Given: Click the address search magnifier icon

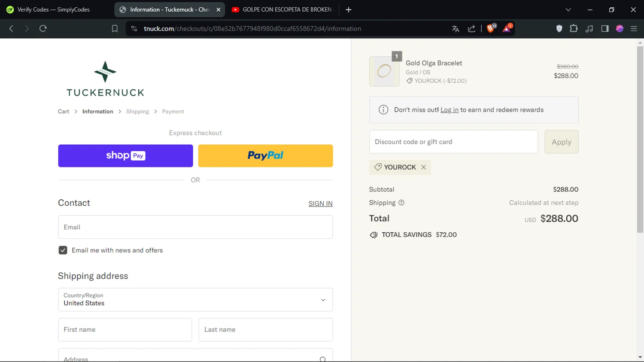Looking at the screenshot, I should tap(323, 359).
